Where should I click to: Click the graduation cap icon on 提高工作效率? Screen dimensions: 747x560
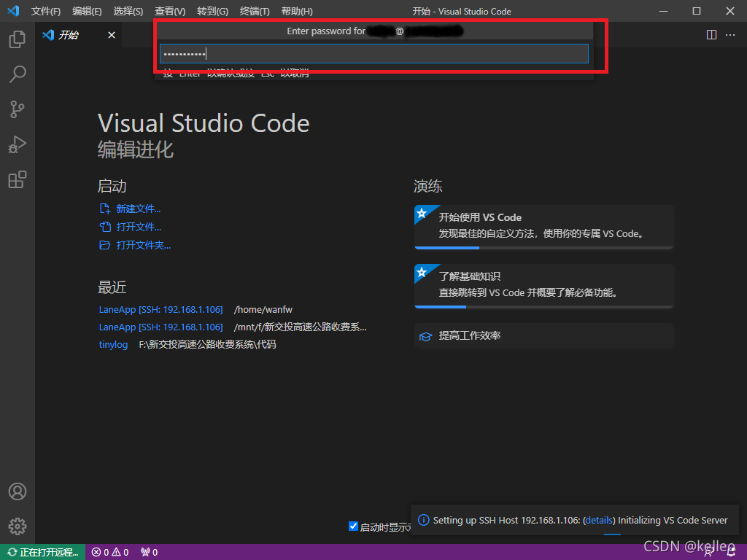coord(425,336)
